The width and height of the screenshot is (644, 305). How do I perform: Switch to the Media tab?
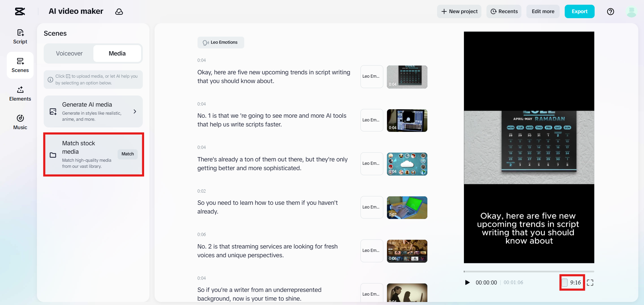117,53
